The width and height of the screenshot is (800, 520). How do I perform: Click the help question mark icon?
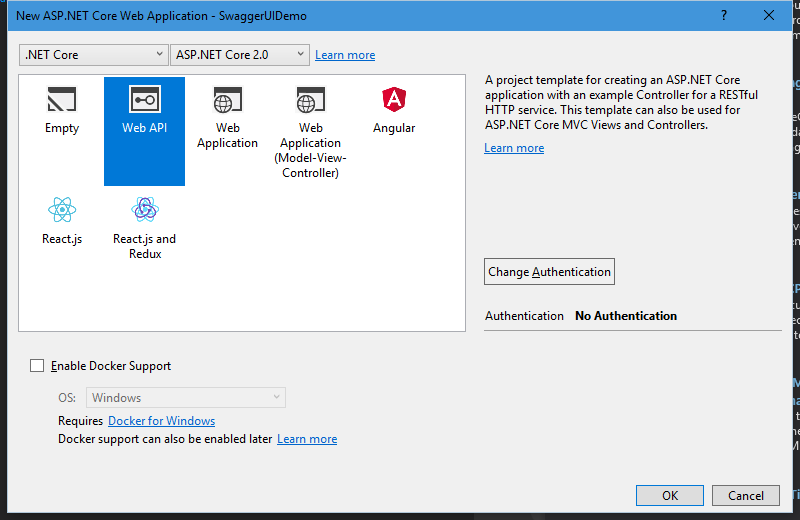[x=723, y=16]
